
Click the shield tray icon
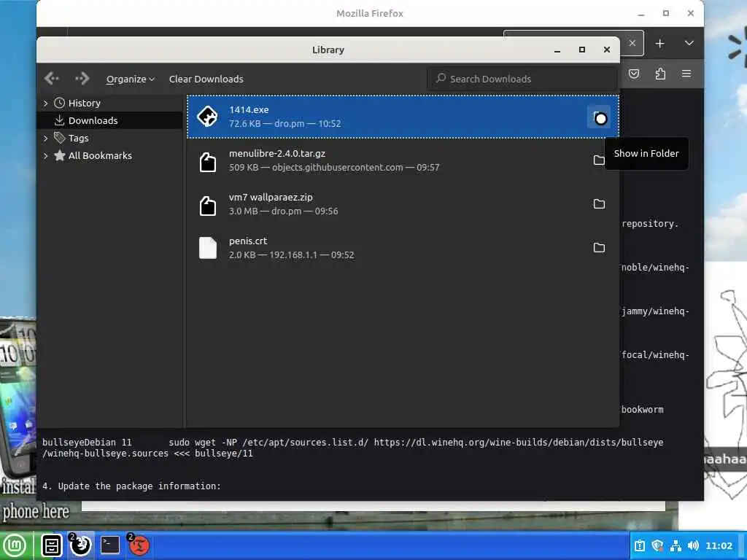click(657, 545)
